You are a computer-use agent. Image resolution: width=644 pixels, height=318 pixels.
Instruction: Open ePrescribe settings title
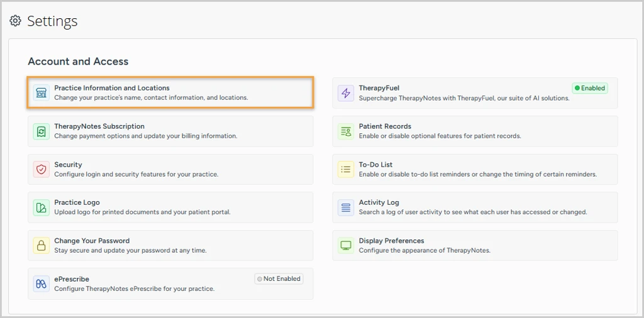[x=72, y=279]
